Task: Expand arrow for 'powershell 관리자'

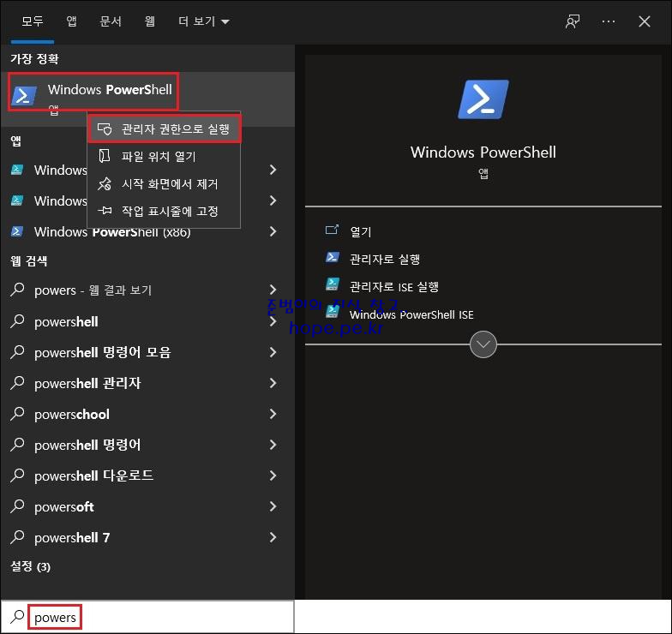Action: tap(273, 384)
